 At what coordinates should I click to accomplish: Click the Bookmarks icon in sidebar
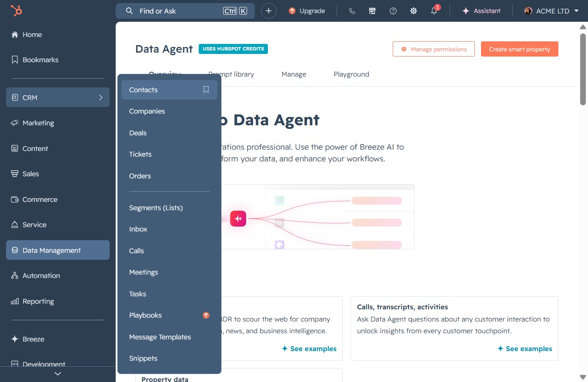click(15, 60)
